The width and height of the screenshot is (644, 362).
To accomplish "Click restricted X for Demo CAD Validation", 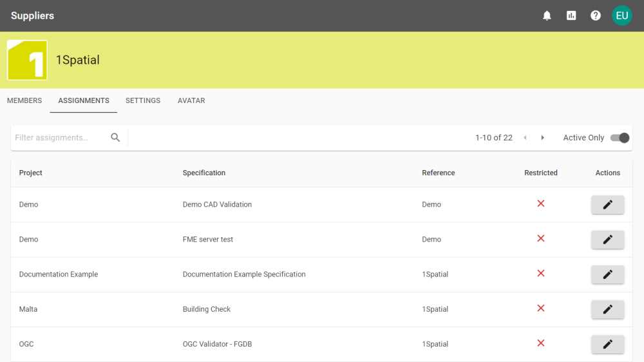I will pyautogui.click(x=541, y=204).
